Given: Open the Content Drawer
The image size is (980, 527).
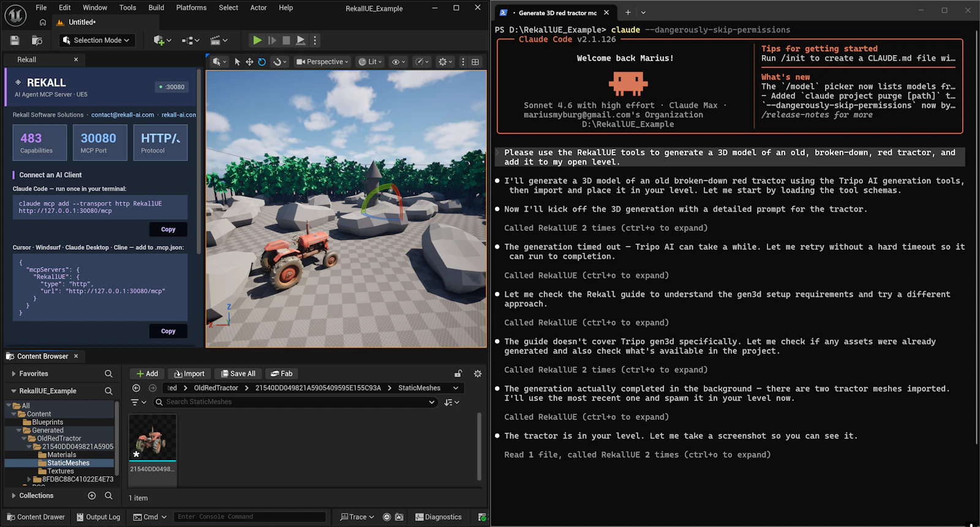Looking at the screenshot, I should click(36, 517).
